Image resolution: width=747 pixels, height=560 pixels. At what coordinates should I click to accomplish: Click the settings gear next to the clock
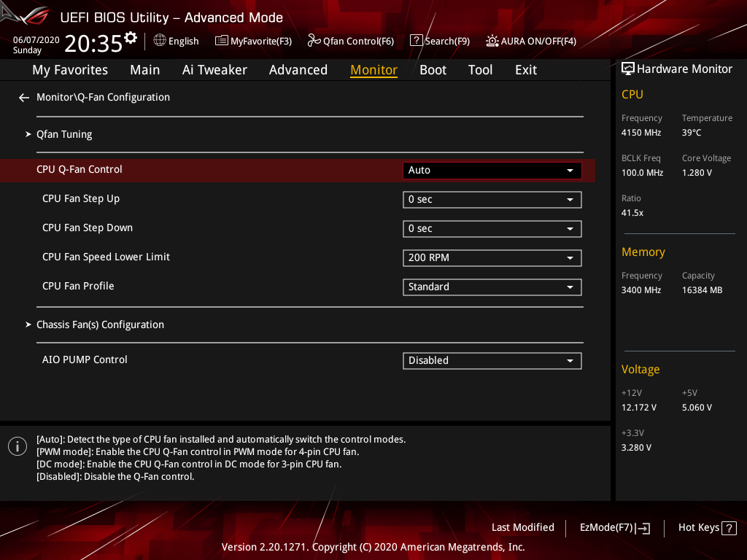coord(131,38)
